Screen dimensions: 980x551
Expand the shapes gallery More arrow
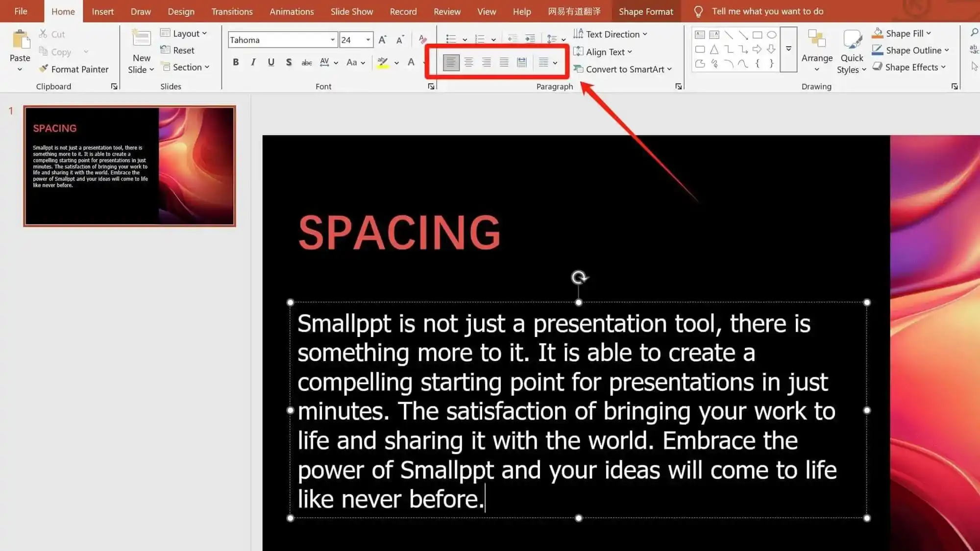click(x=788, y=49)
